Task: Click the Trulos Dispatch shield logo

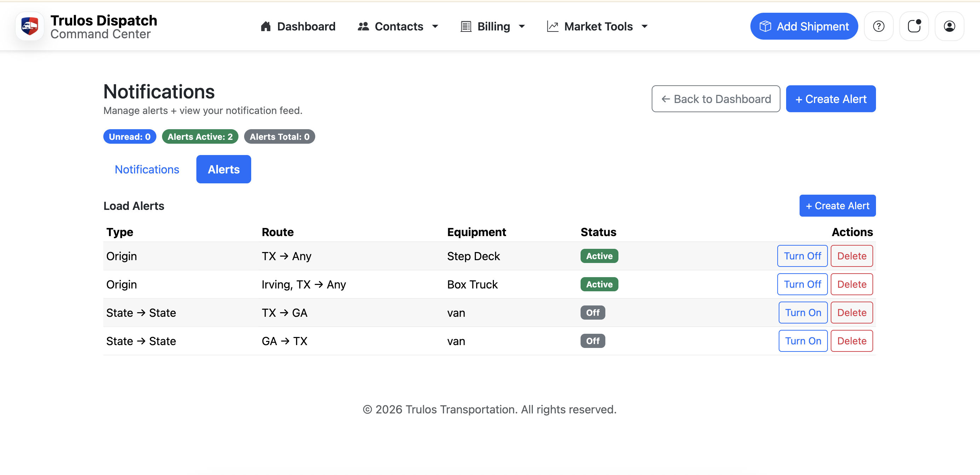Action: [29, 26]
